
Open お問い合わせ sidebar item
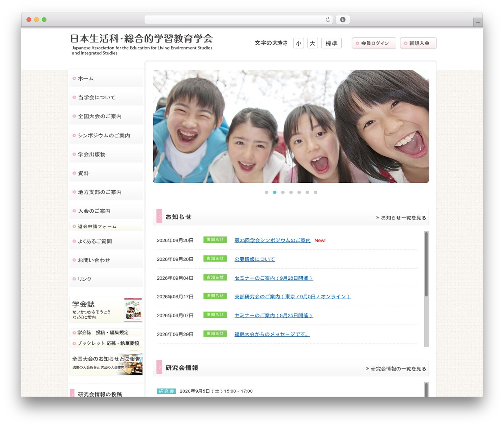tap(106, 260)
